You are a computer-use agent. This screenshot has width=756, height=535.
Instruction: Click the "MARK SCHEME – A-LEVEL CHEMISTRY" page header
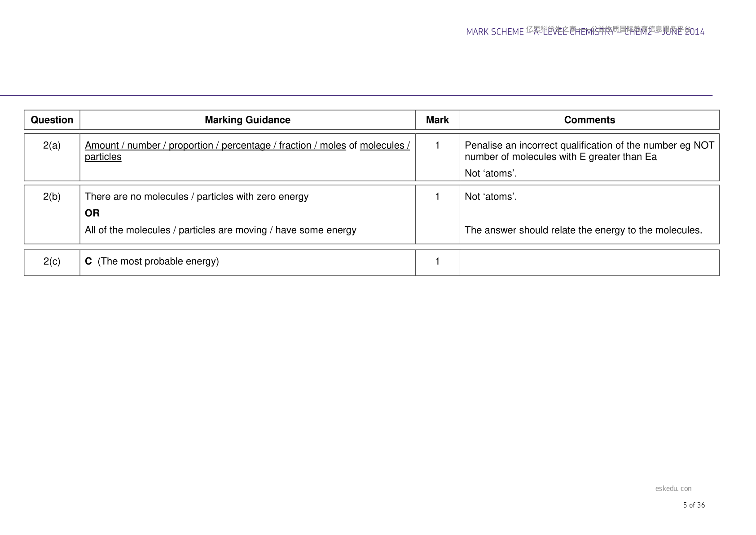pos(585,31)
